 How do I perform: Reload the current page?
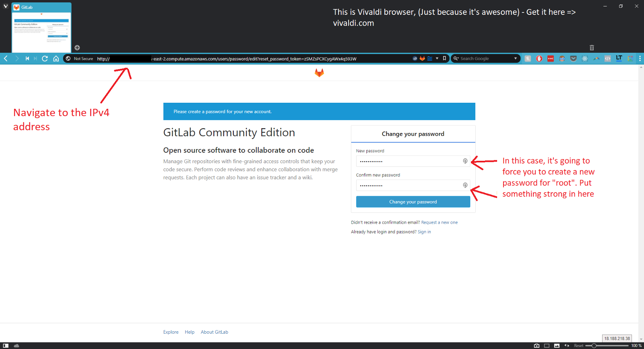click(x=45, y=58)
